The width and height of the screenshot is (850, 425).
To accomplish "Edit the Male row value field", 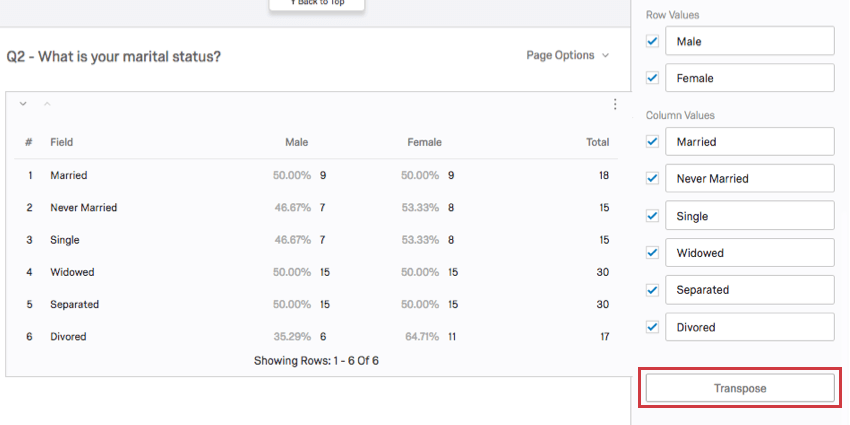I will (x=750, y=41).
